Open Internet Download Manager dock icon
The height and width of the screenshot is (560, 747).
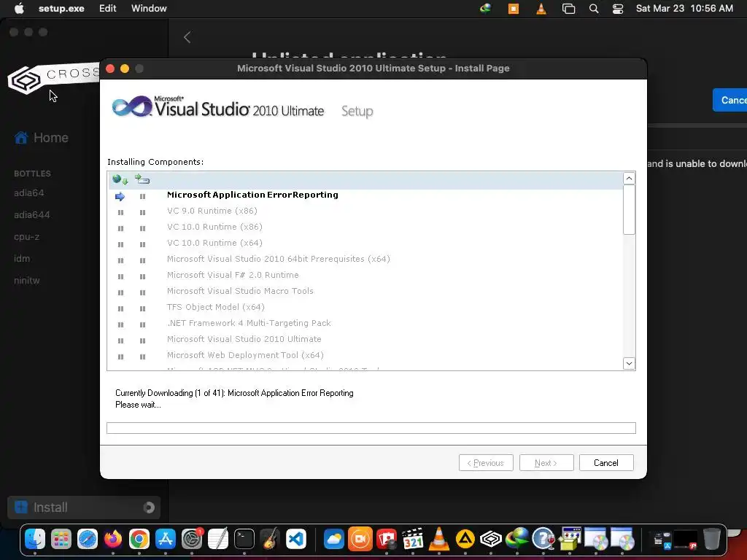(517, 539)
